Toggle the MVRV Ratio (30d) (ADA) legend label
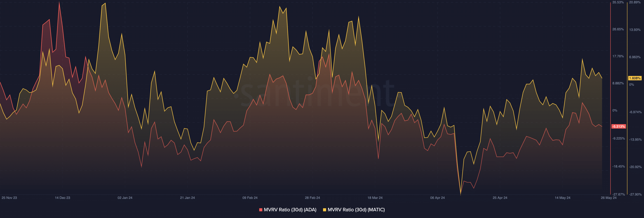 (x=290, y=210)
